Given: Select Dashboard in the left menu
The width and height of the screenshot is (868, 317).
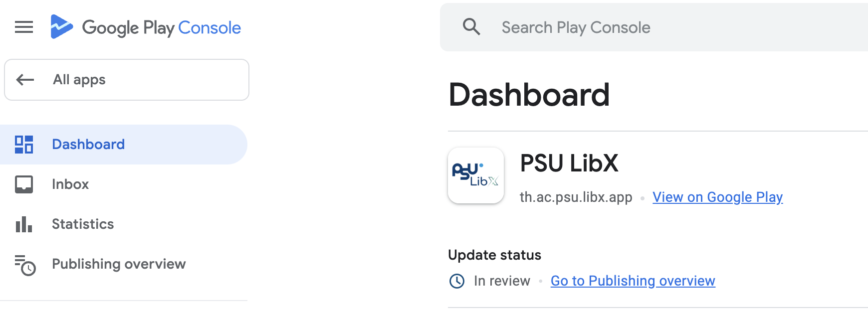Looking at the screenshot, I should [88, 144].
